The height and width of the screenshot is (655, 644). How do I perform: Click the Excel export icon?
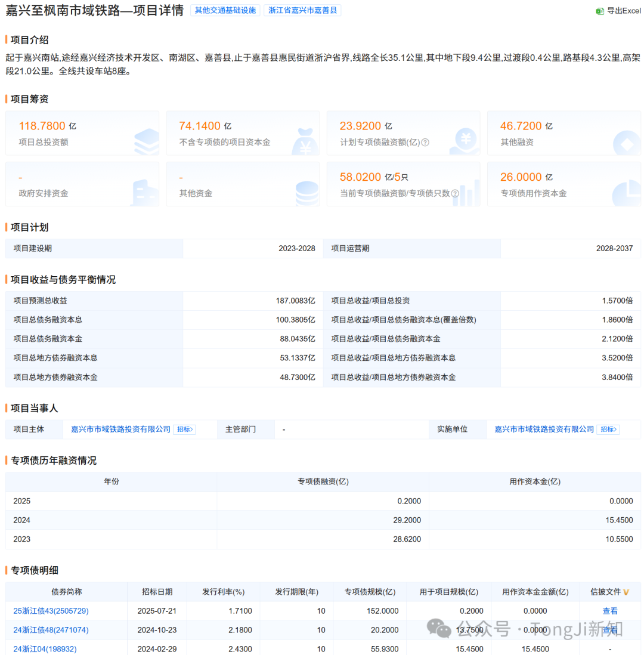tap(600, 11)
